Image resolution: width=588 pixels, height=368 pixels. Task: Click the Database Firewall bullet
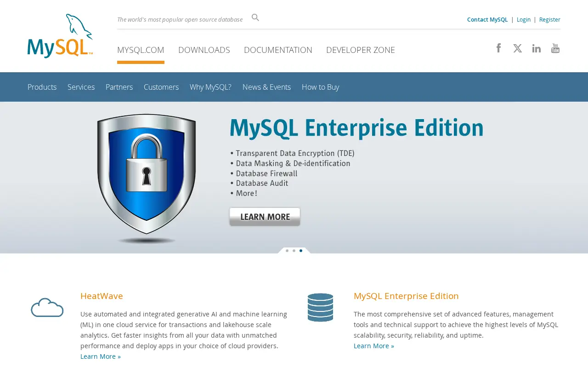tap(264, 173)
